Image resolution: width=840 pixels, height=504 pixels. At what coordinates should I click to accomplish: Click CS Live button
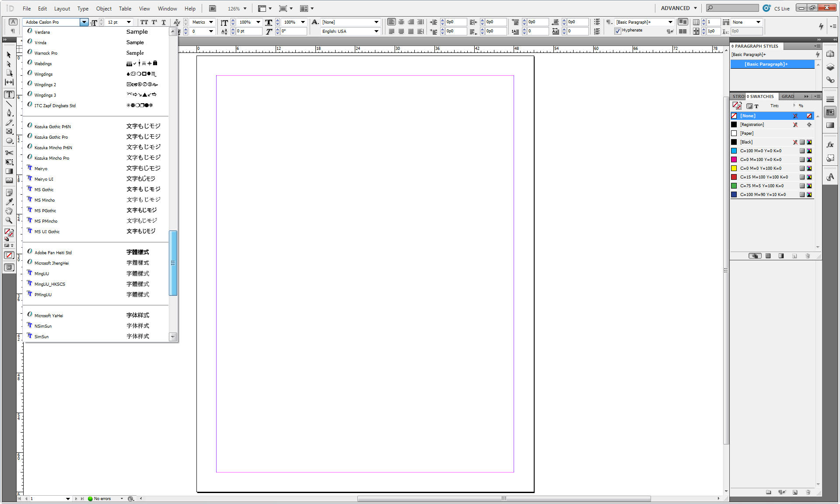tap(777, 8)
